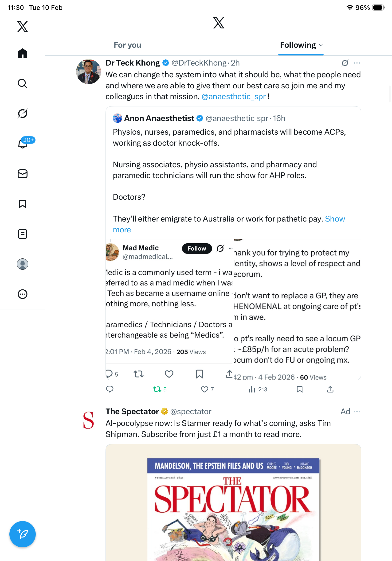
Task: Bookmark Dr Teck Khong's post
Action: (x=299, y=389)
